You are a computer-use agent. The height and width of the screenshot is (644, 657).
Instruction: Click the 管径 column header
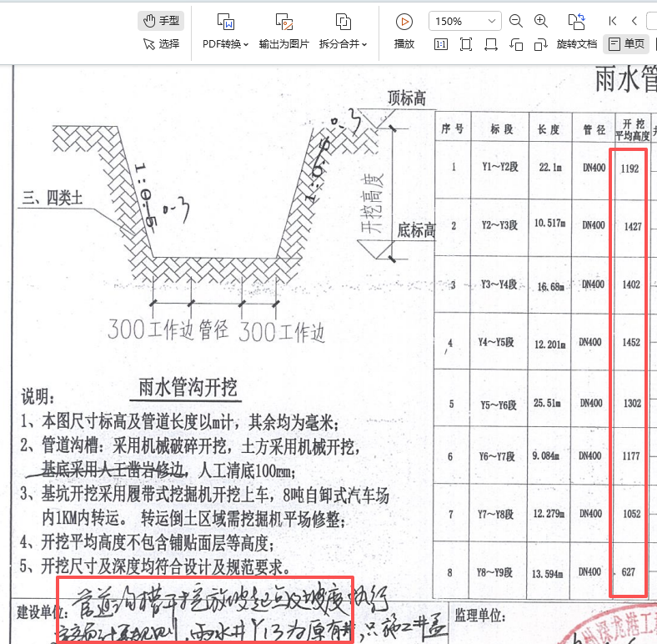click(x=594, y=129)
